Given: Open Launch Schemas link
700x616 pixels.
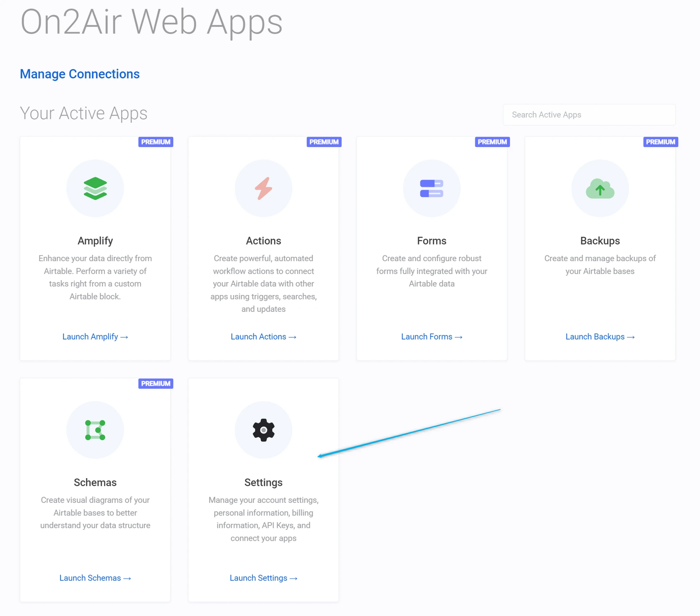Looking at the screenshot, I should [x=95, y=578].
